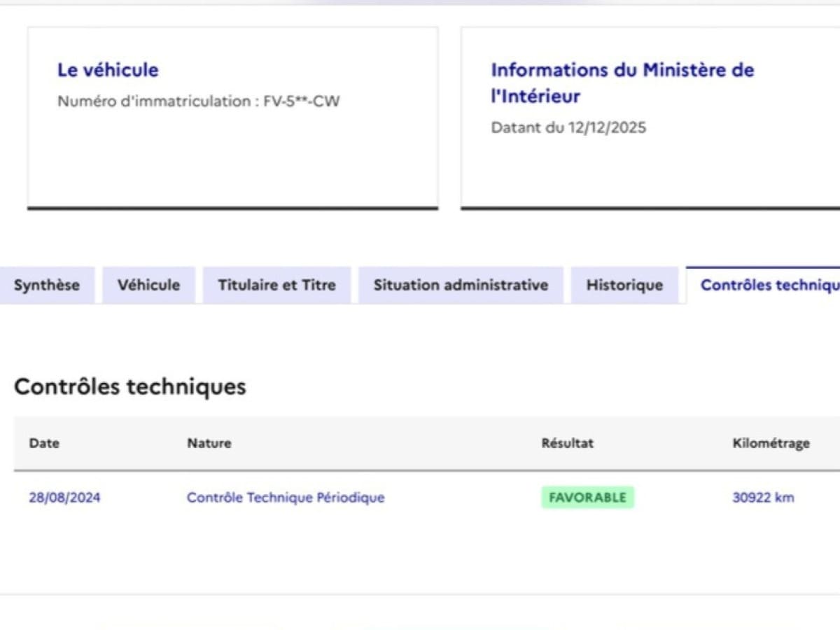Open the Contrôle Technique Périodique entry
The width and height of the screenshot is (840, 630).
pyautogui.click(x=286, y=498)
